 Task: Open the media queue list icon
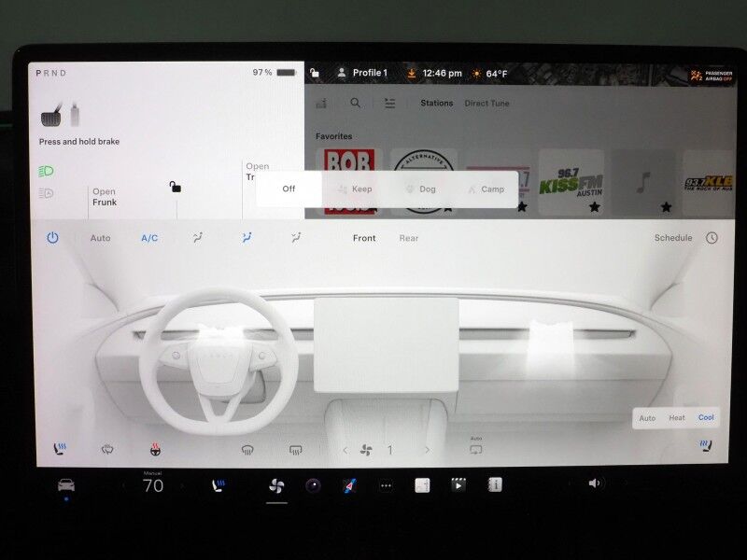pyautogui.click(x=389, y=103)
